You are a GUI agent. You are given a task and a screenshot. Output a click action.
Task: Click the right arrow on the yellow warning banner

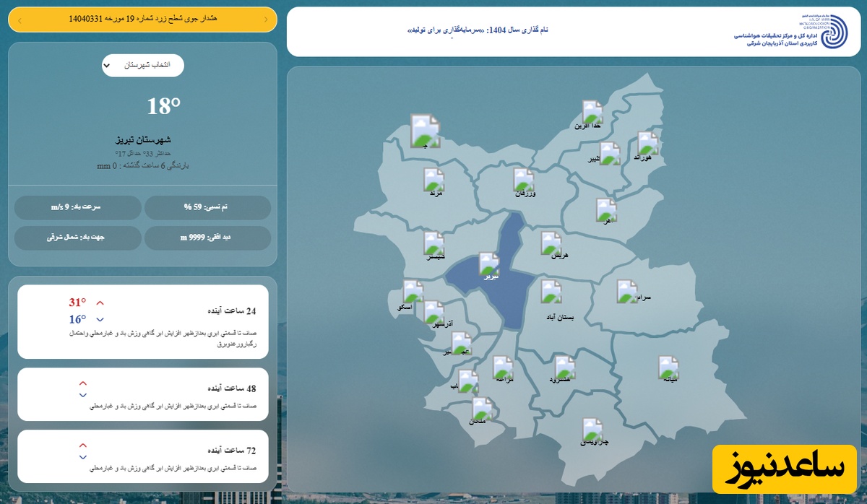click(x=266, y=19)
